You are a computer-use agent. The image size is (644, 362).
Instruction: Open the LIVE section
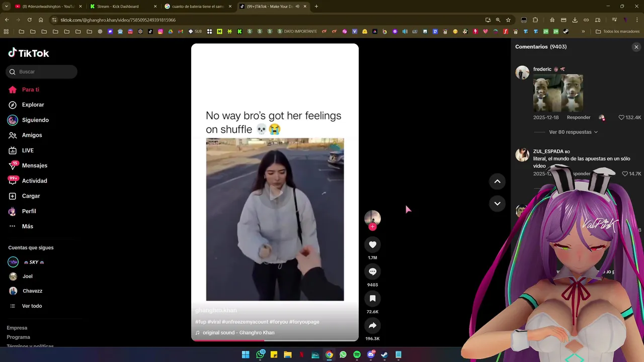tap(21, 150)
